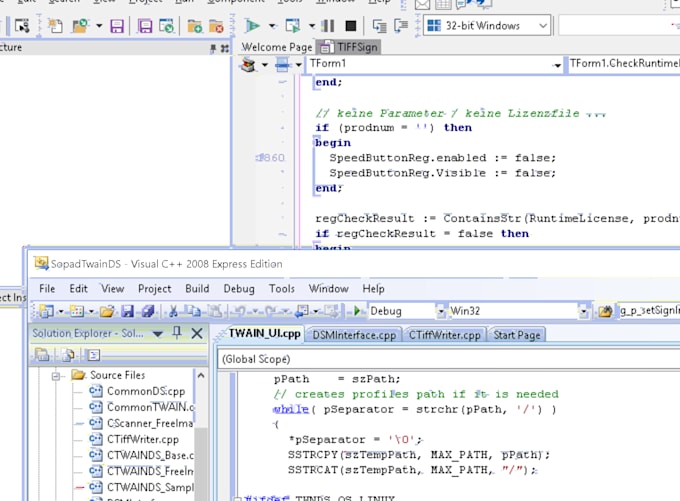Image resolution: width=680 pixels, height=501 pixels.
Task: Open the Debug menu in Visual C++
Action: [239, 288]
